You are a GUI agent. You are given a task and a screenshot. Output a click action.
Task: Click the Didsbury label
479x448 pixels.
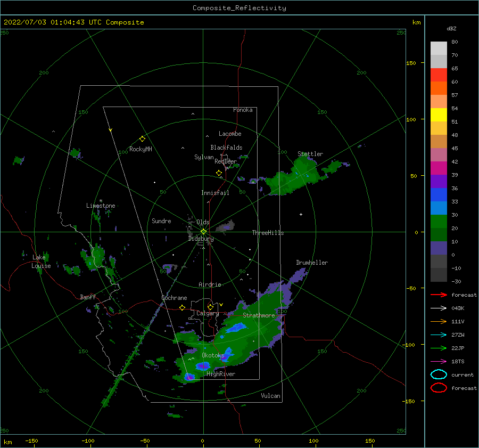(x=201, y=239)
